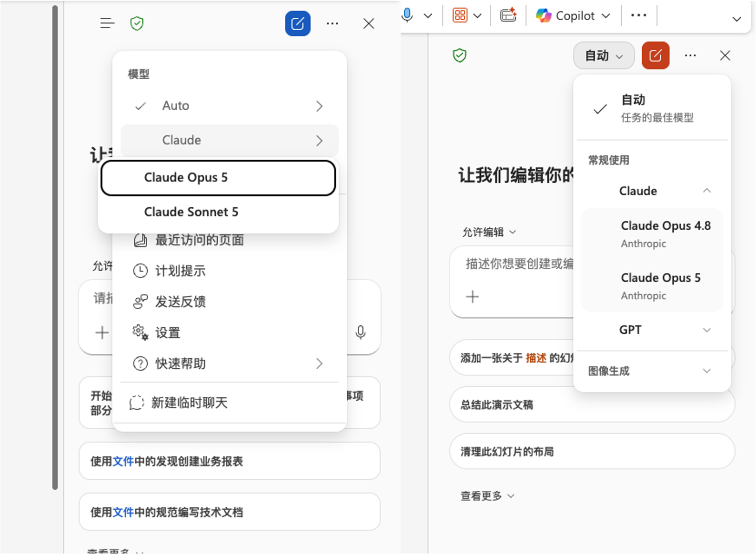Click the plus attach button in left input
Viewport: 756px width, 554px height.
pyautogui.click(x=102, y=333)
